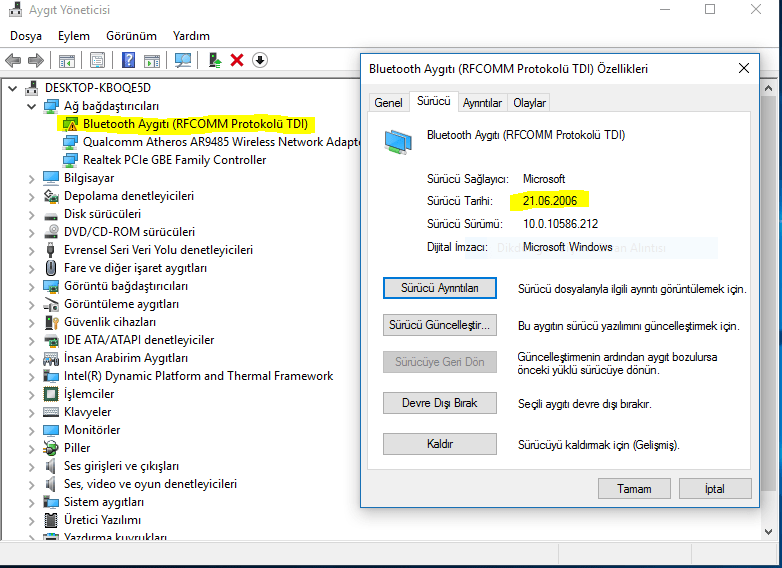Viewport: 782px width, 568px height.
Task: Scan for hardware changes icon
Action: click(183, 60)
